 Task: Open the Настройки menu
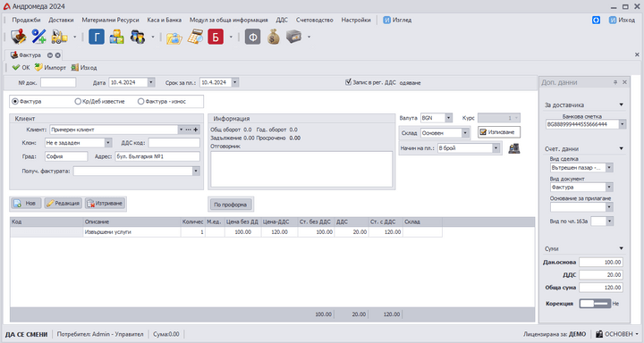[x=356, y=20]
